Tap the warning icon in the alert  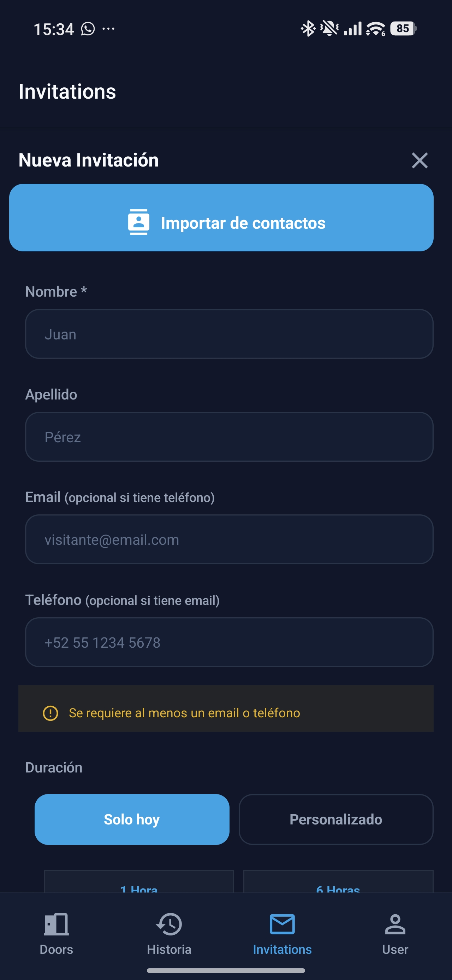(x=50, y=713)
